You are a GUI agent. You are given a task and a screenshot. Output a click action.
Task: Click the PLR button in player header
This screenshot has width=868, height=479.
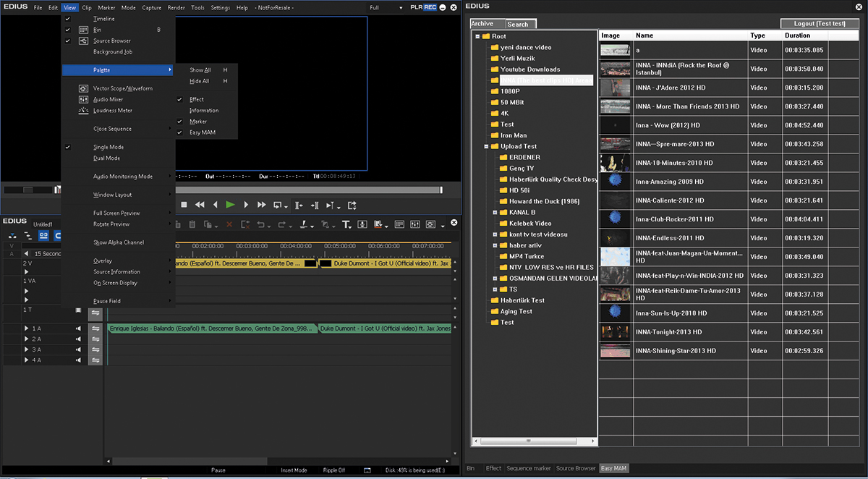[416, 7]
